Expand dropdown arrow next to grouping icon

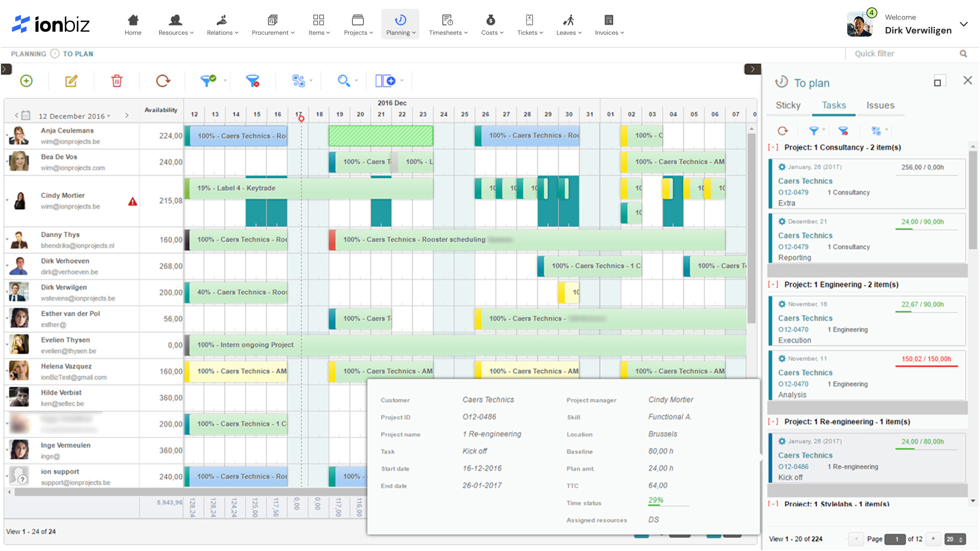[x=311, y=81]
